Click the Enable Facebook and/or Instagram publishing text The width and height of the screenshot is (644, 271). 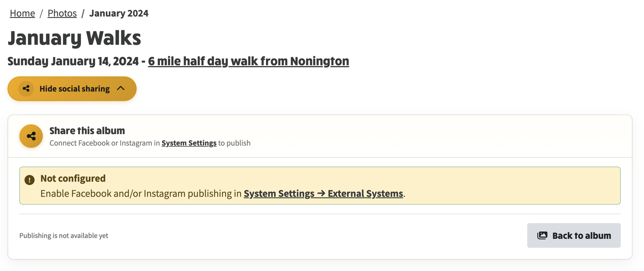click(x=141, y=193)
